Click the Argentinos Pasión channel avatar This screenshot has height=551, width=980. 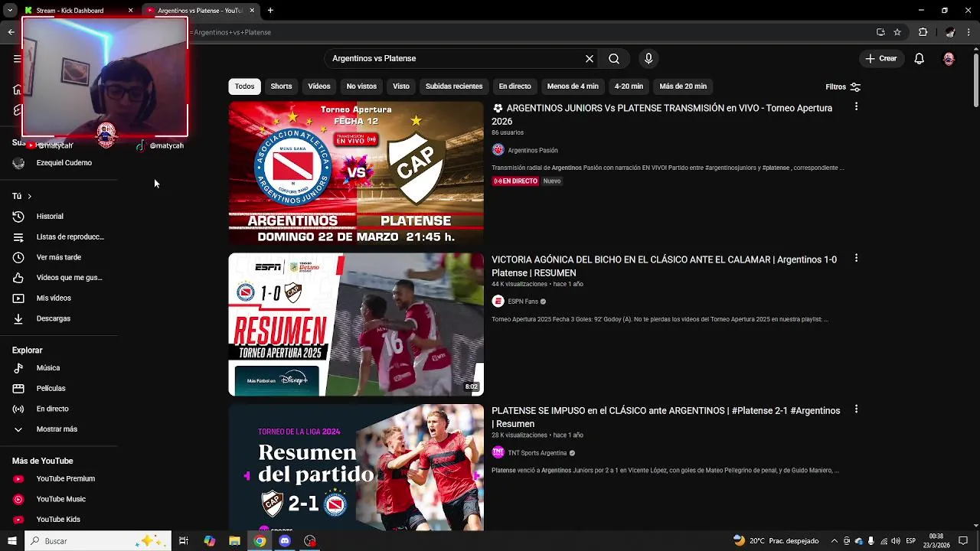[498, 150]
